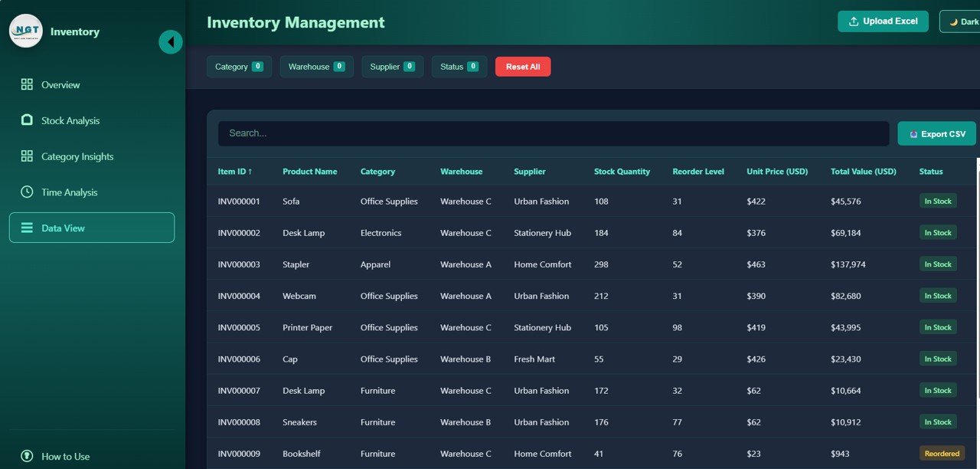Open the Status filter dropdown
The image size is (980, 469).
point(459,67)
